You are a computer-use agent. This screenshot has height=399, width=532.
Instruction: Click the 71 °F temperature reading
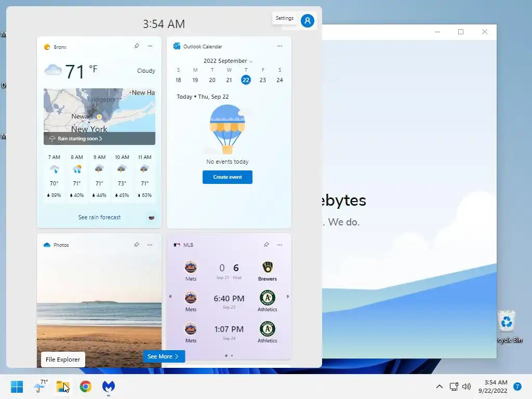point(81,71)
